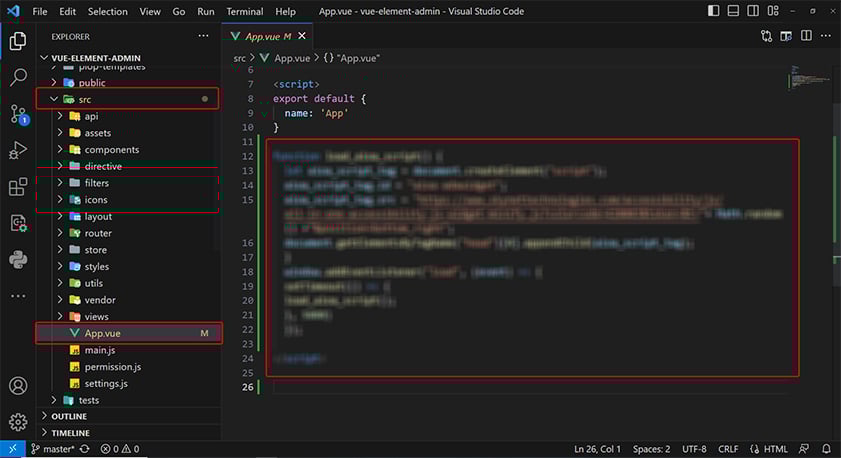Screen dimensions: 841x458
Task: Expand the views folder
Action: (60, 316)
